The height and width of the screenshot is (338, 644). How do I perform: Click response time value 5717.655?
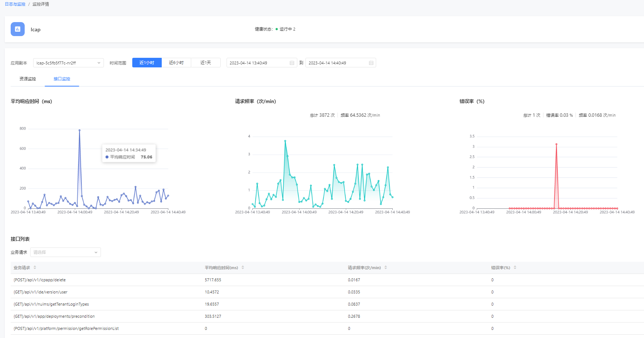(213, 280)
